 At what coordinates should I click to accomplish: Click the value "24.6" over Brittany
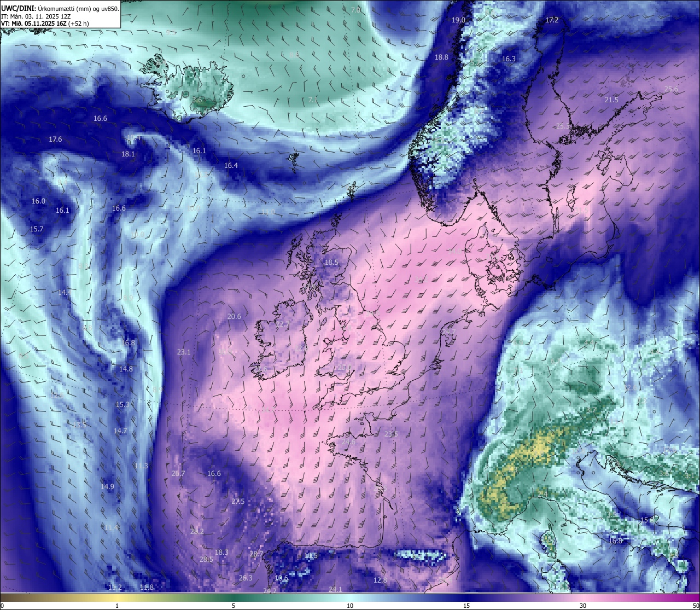(x=348, y=441)
